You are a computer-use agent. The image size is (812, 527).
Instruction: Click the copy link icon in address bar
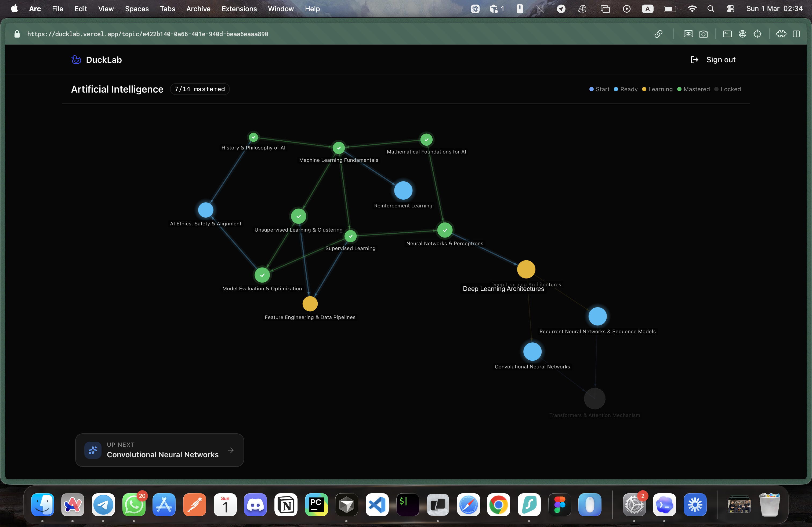(x=658, y=34)
